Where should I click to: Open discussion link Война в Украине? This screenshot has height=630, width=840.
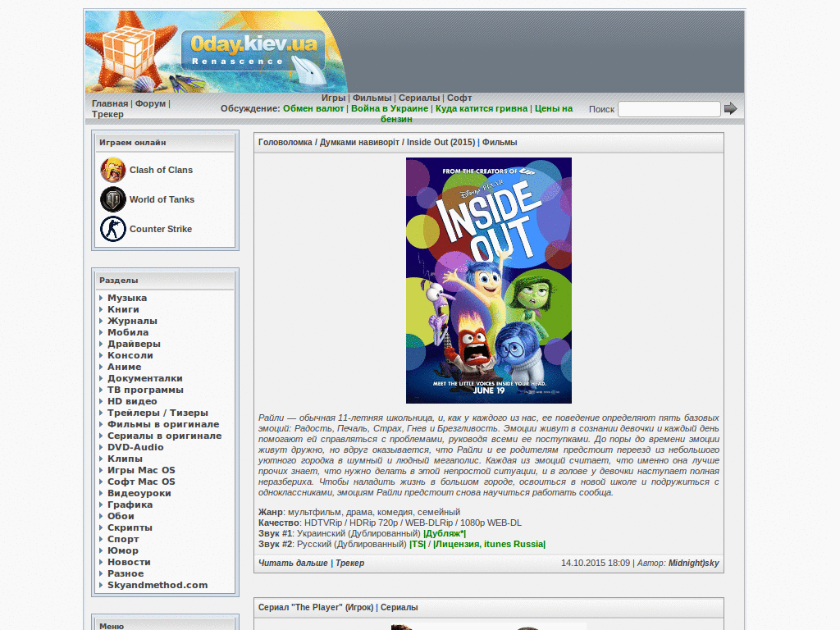click(x=390, y=109)
